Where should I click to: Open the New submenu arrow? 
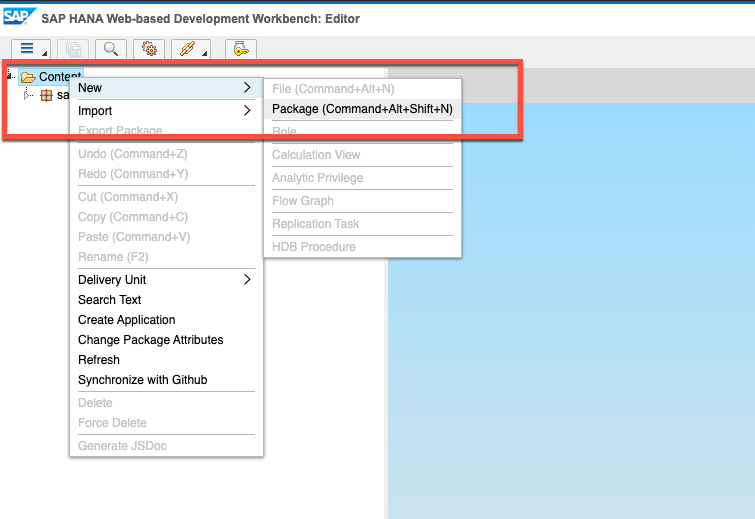pos(247,88)
